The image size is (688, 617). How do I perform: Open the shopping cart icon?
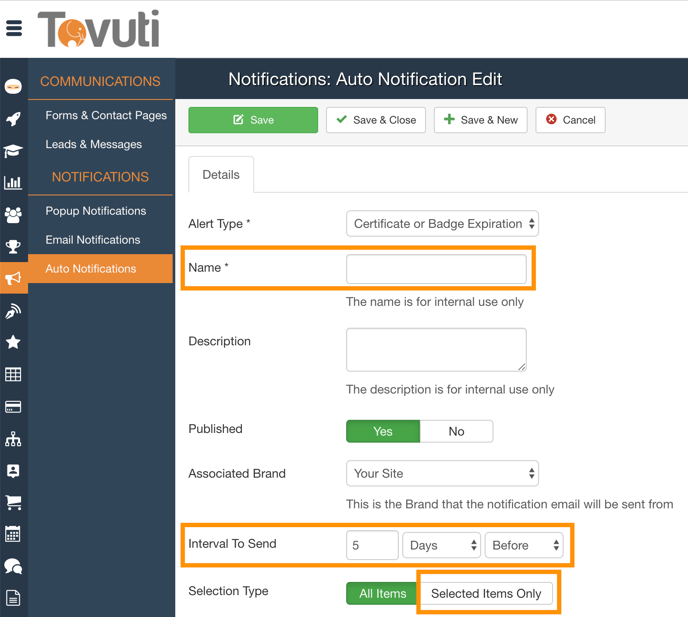(13, 502)
